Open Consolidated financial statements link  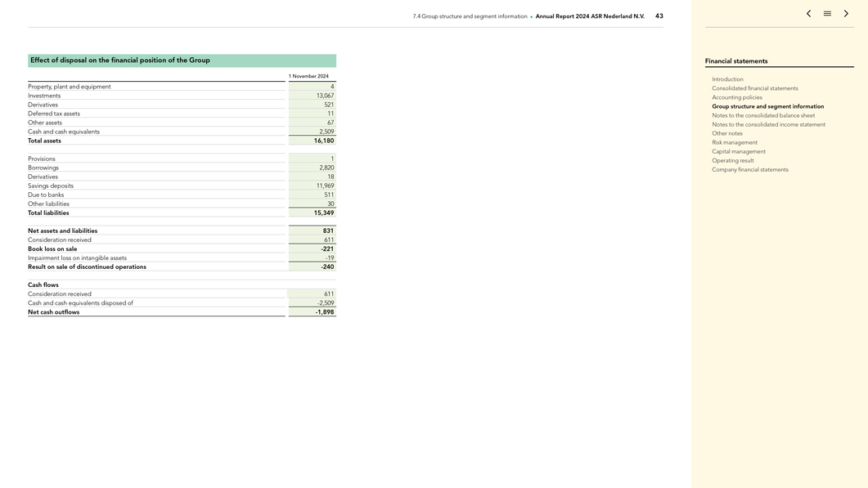(754, 88)
